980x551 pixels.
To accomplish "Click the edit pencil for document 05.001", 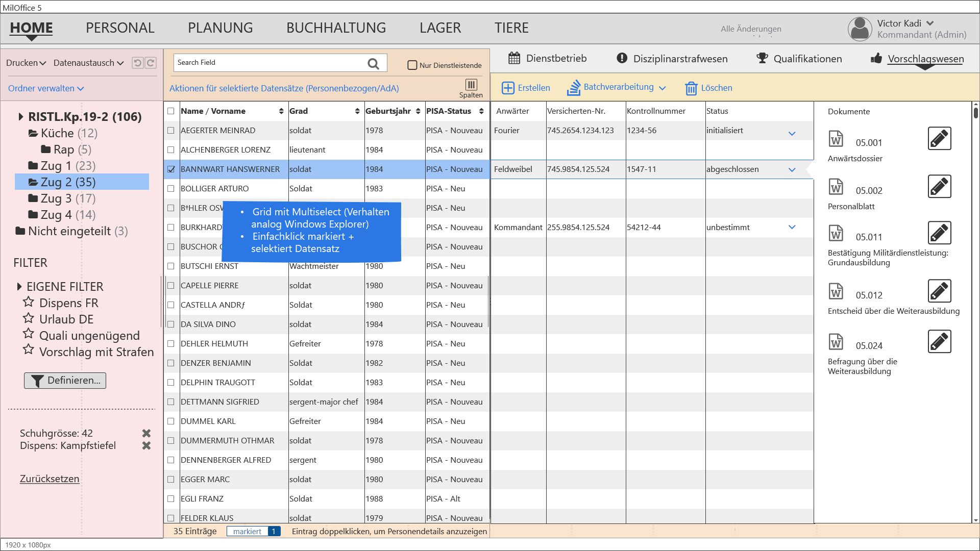I will (939, 138).
